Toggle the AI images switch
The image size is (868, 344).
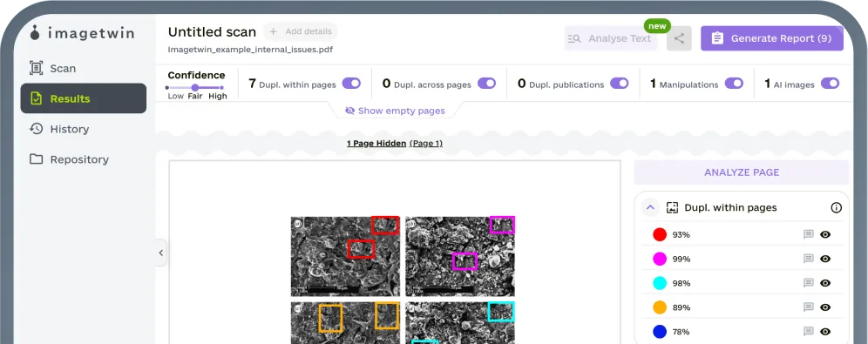830,84
